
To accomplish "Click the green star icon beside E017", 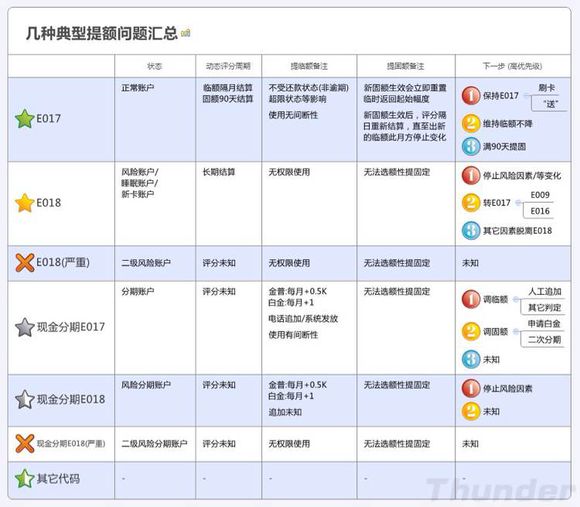I will [24, 119].
